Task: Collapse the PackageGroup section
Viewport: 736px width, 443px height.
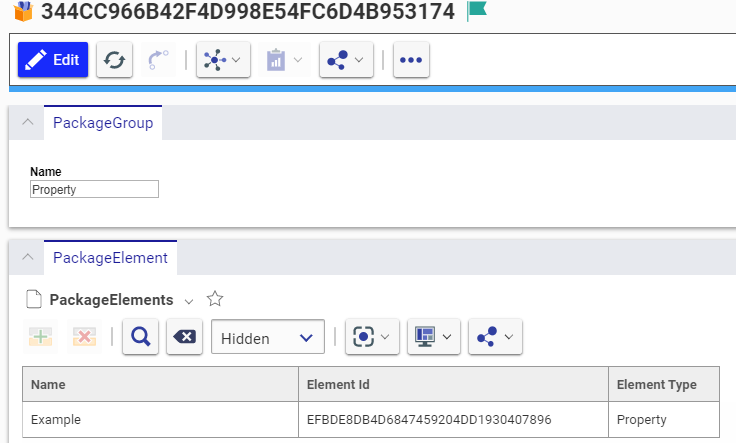Action: (x=26, y=123)
